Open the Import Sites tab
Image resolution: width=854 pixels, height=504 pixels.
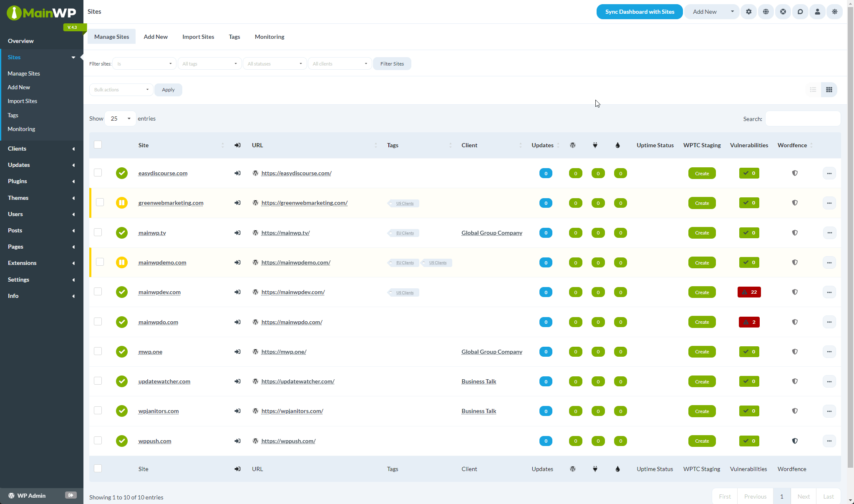(198, 37)
